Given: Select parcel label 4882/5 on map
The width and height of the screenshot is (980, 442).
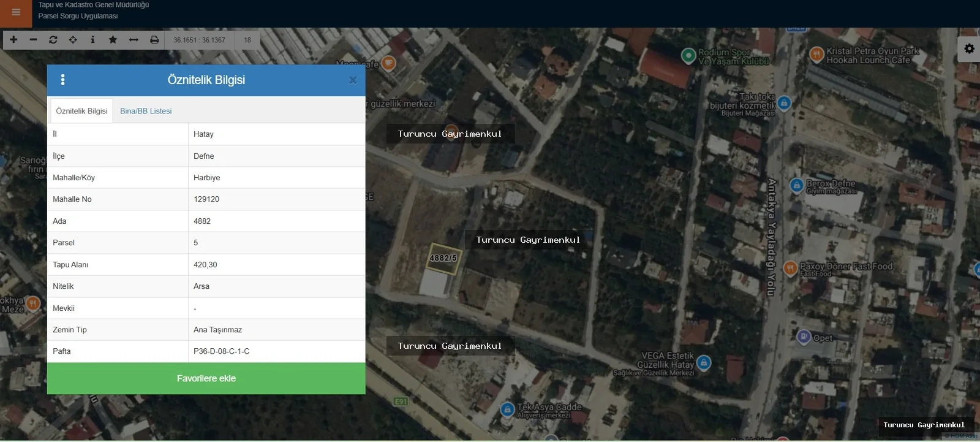Looking at the screenshot, I should [443, 258].
